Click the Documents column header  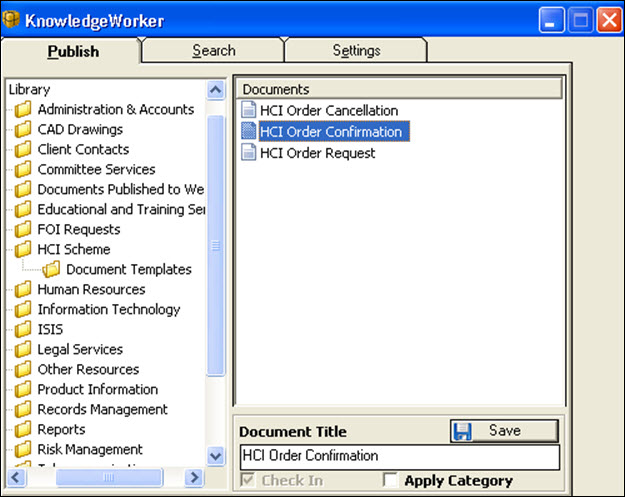click(399, 89)
